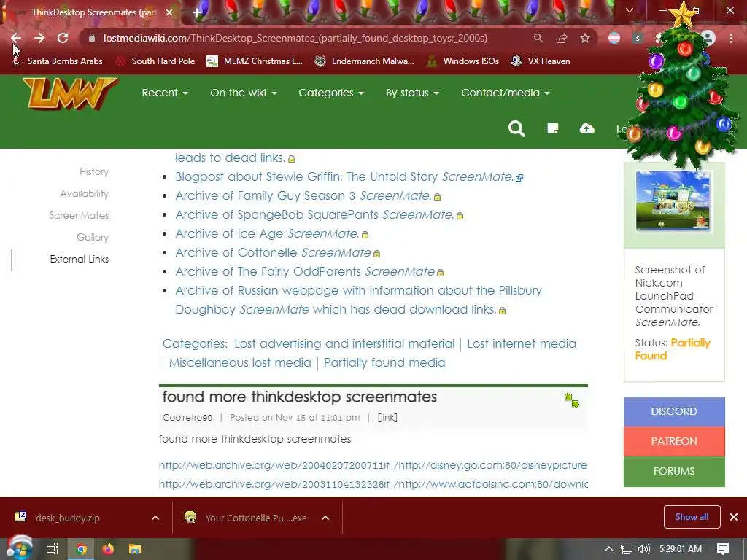Image resolution: width=747 pixels, height=560 pixels.
Task: Reload the page with the refresh icon
Action: (x=63, y=38)
